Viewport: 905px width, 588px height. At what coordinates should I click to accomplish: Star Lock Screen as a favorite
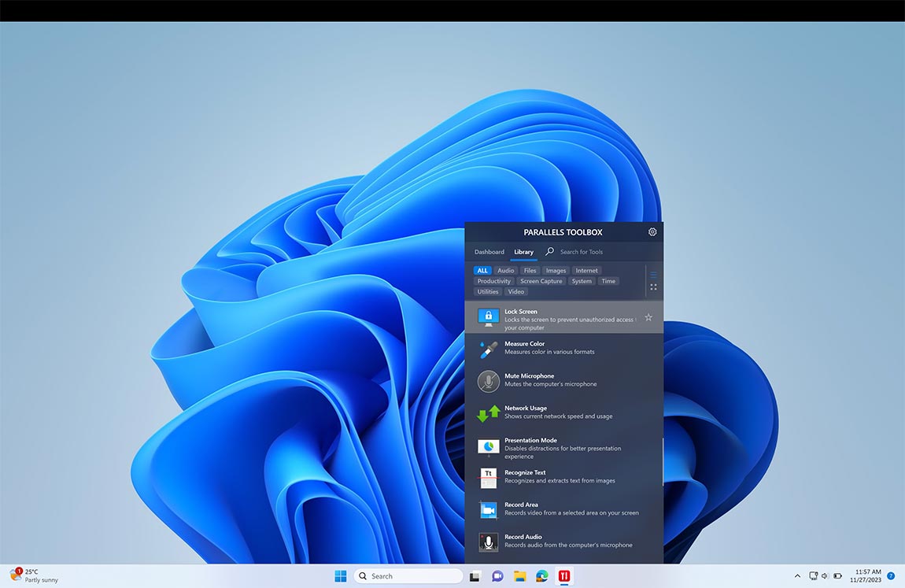point(648,317)
